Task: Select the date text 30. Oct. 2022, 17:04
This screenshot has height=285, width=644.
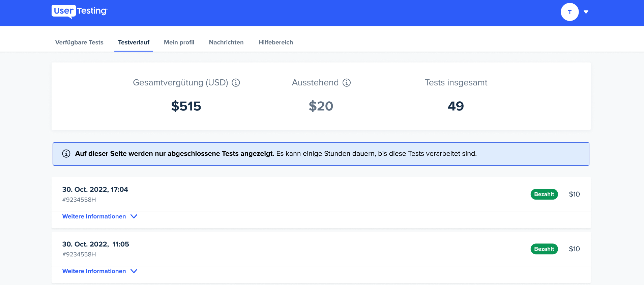Action: pyautogui.click(x=95, y=189)
